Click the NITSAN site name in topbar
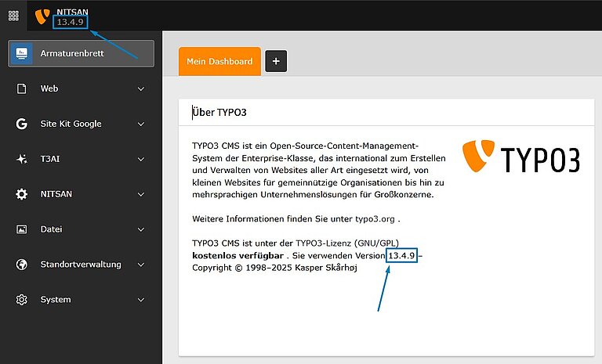The height and width of the screenshot is (364, 602). point(73,12)
